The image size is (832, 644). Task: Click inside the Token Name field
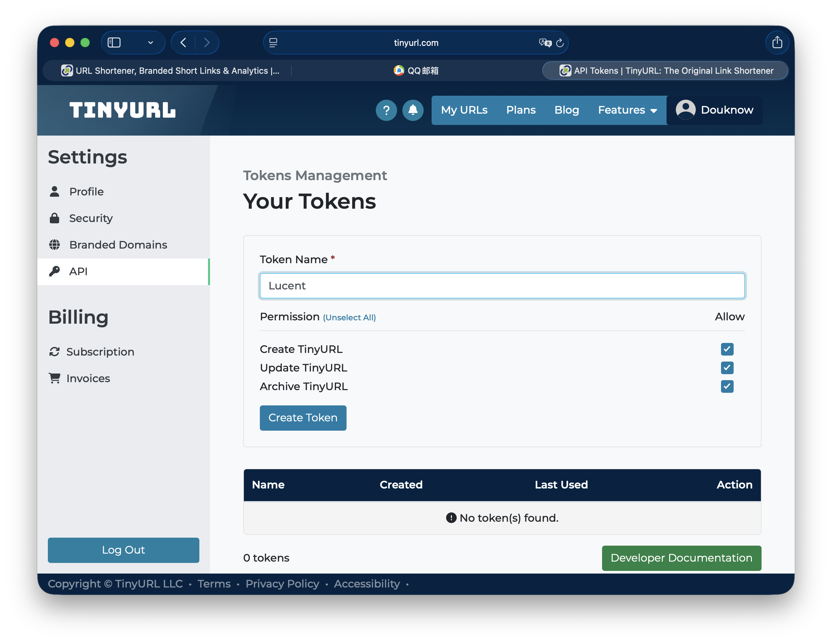coord(502,285)
